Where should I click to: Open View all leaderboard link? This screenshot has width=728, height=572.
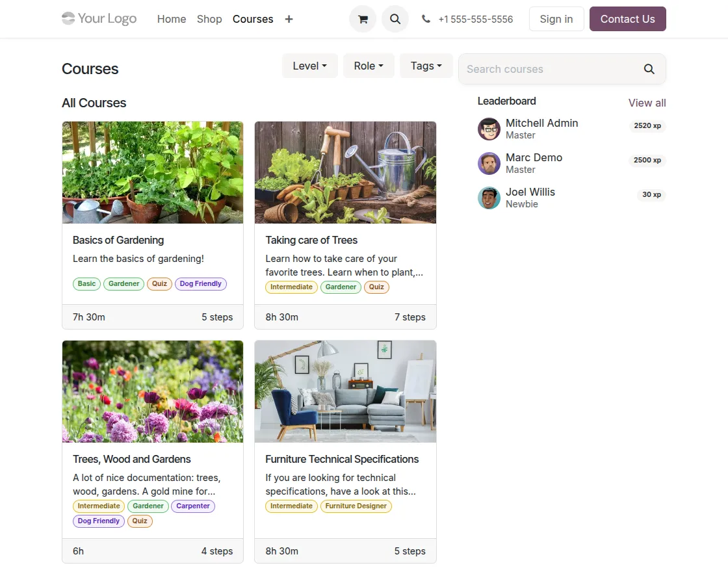(x=647, y=103)
